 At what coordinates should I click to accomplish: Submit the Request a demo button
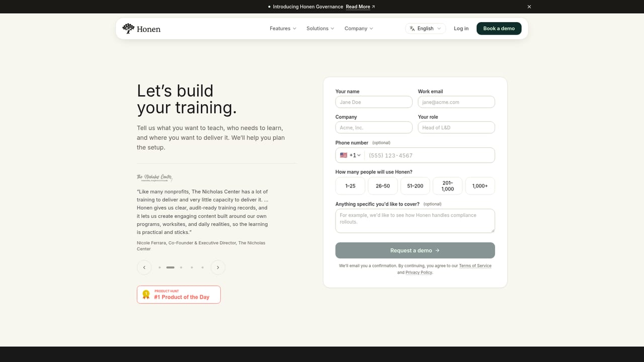pyautogui.click(x=415, y=250)
